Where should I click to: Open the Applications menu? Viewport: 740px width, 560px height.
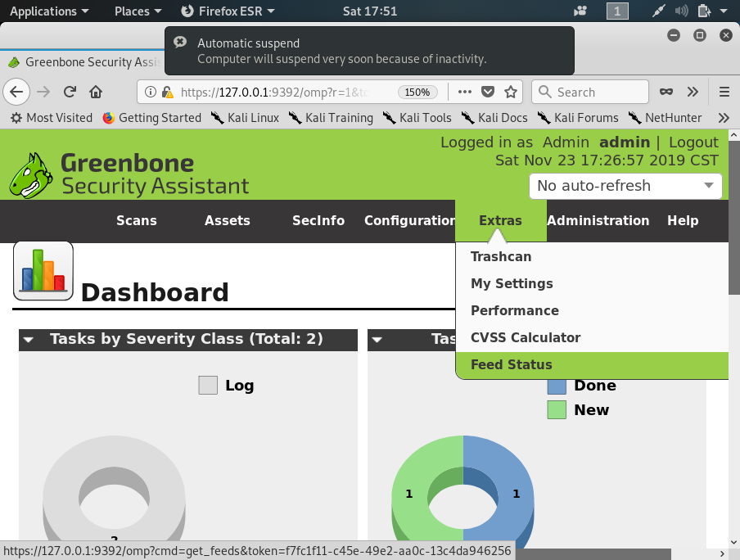click(x=49, y=11)
